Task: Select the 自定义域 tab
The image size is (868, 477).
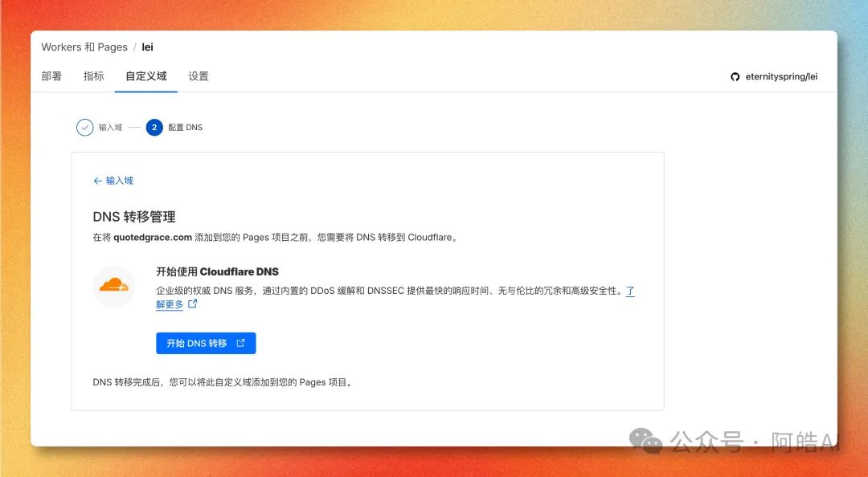Action: click(x=146, y=76)
